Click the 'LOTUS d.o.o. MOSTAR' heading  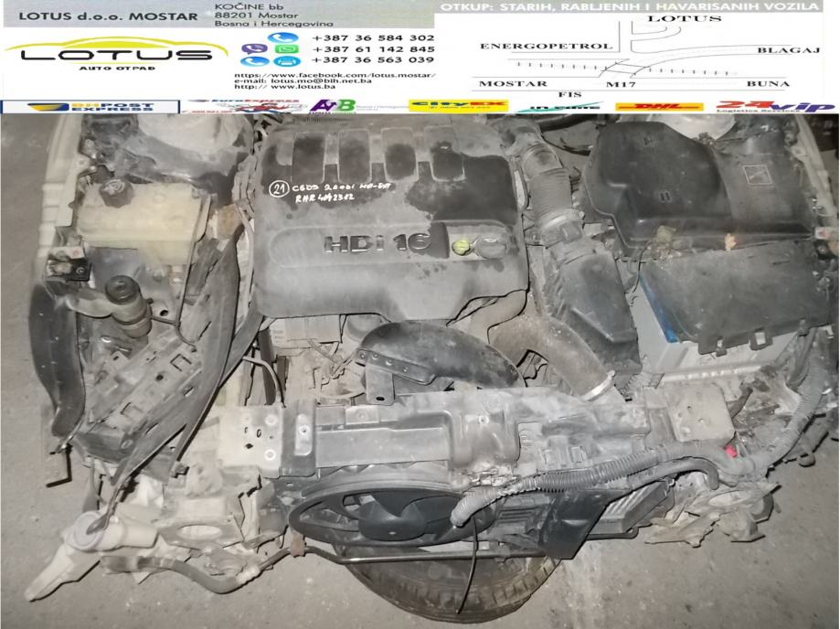click(x=108, y=16)
